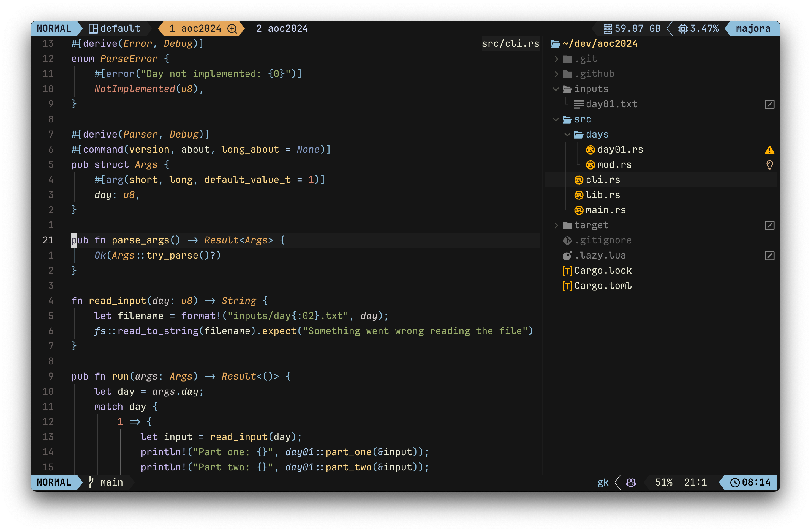Click the .git folder icon

(x=567, y=59)
